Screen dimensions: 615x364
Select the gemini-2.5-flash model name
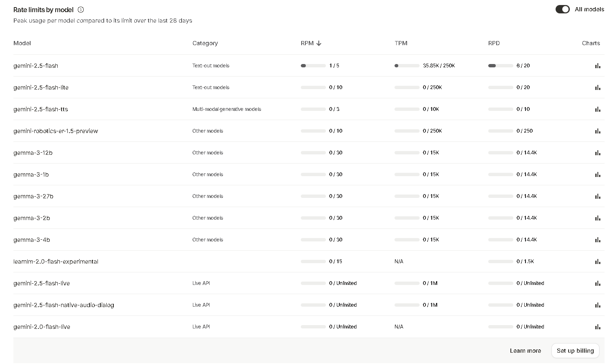(x=36, y=66)
